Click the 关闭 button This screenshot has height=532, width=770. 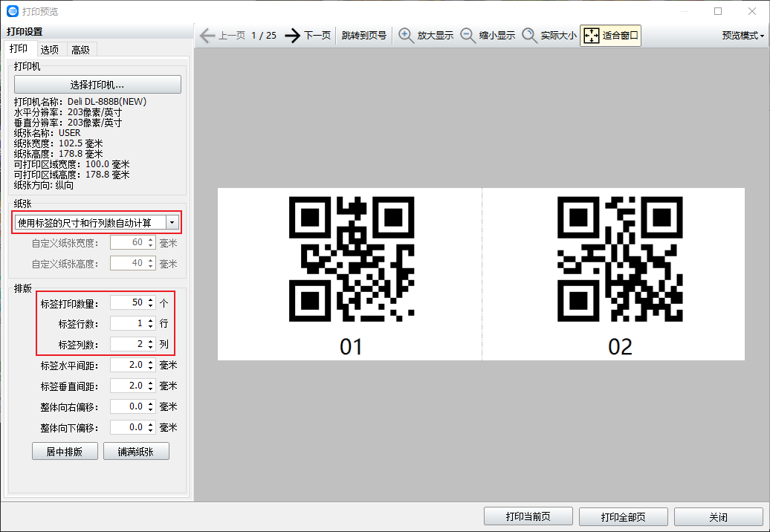[719, 516]
